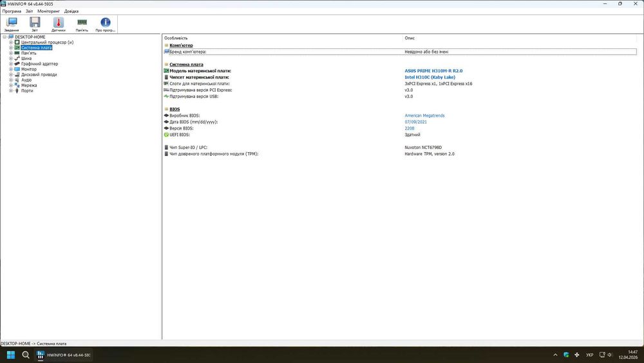Expand the Порти tree node

(x=11, y=90)
